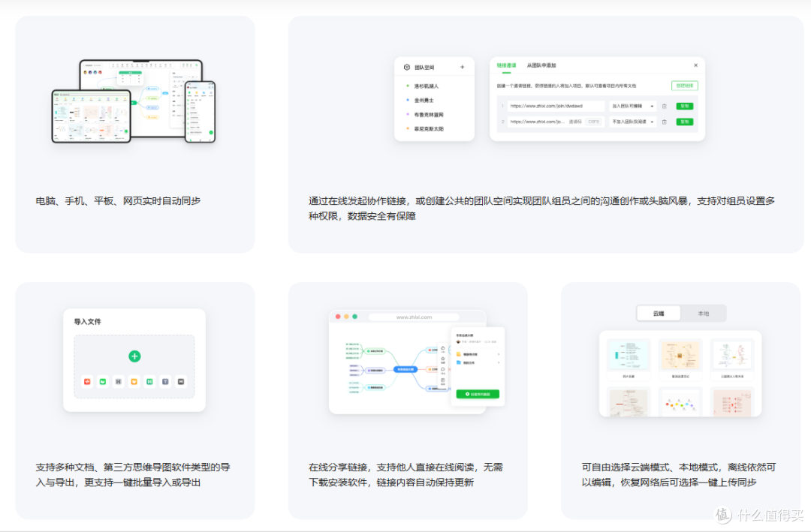Click the 创建链接 outlined button
Image resolution: width=811 pixels, height=532 pixels.
685,86
